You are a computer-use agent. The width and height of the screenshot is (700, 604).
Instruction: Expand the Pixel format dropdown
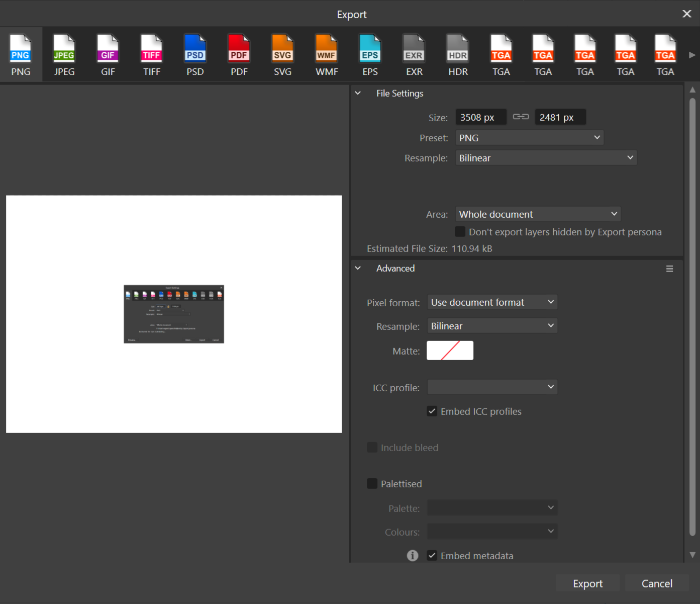tap(492, 302)
